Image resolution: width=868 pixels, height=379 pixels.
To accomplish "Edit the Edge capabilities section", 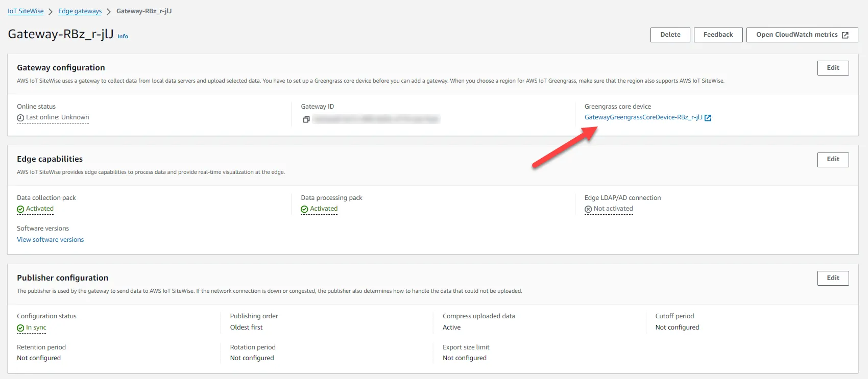I will tap(833, 160).
